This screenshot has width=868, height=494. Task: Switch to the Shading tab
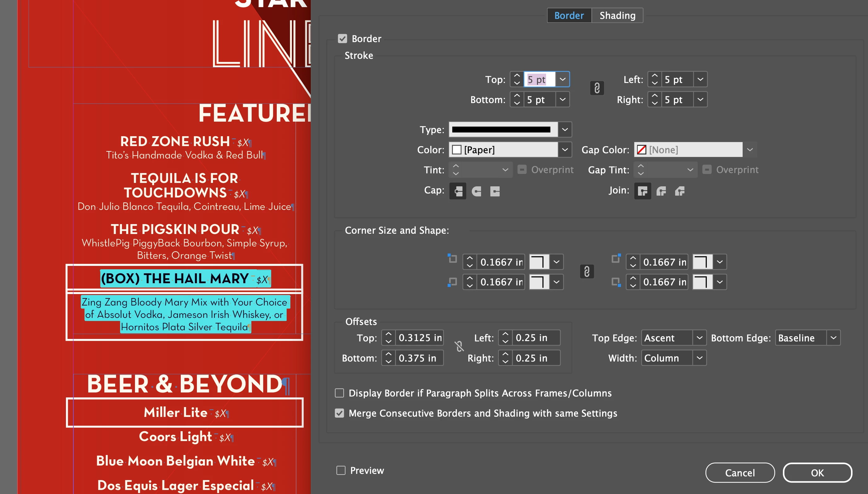pos(617,15)
